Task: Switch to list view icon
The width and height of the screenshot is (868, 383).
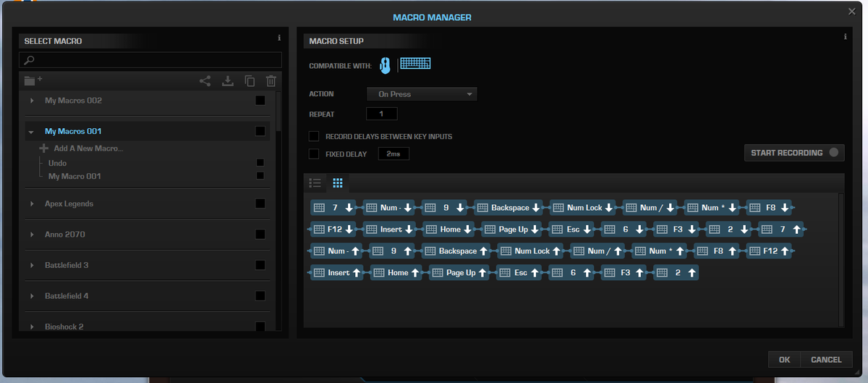Action: coord(315,182)
